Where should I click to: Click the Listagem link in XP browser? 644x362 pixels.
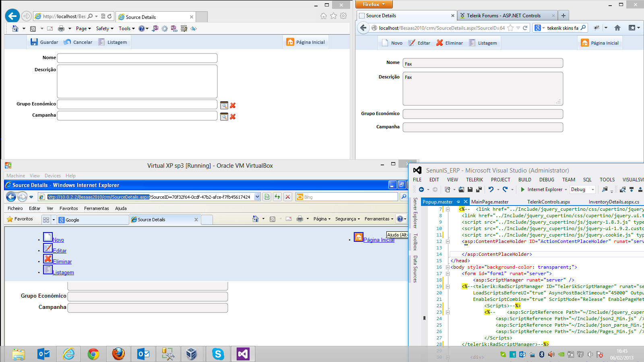63,273
